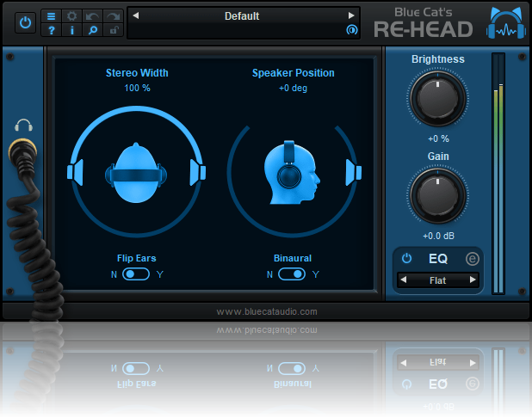Toggle the Binaural switch
Image resolution: width=532 pixels, height=418 pixels.
pyautogui.click(x=292, y=274)
